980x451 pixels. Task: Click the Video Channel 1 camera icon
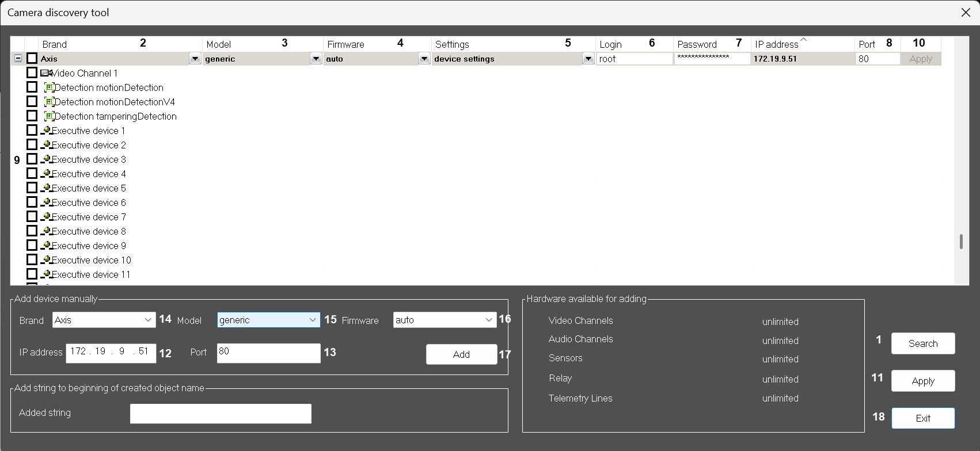[46, 73]
